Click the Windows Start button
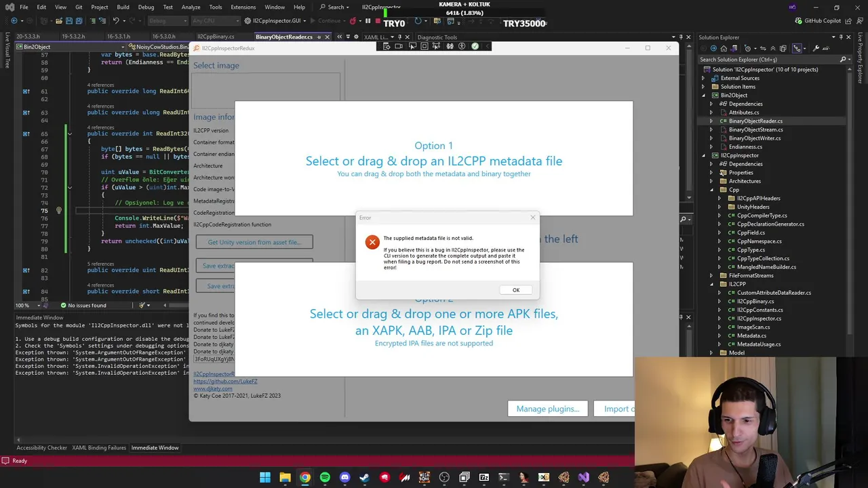 265,477
